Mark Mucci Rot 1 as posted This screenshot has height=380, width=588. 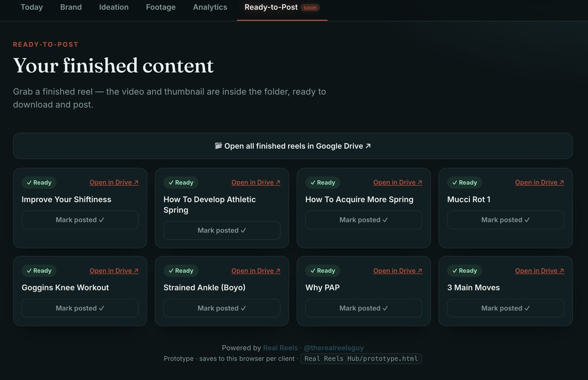pos(506,220)
